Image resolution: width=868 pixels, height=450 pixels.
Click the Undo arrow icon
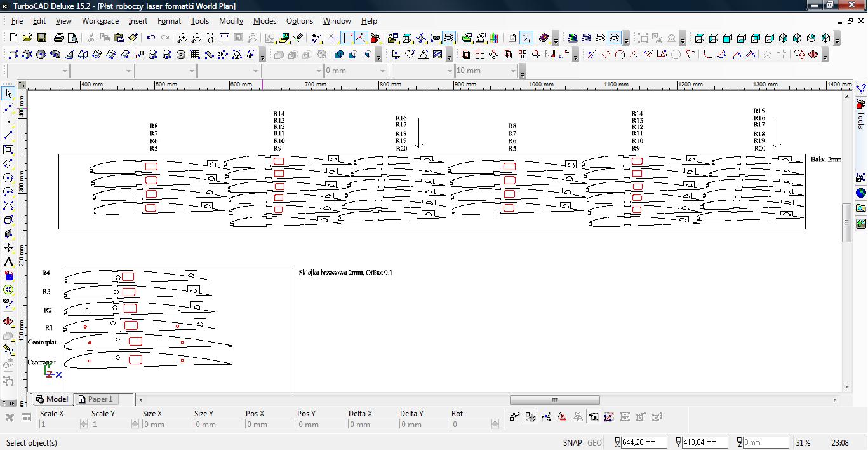click(150, 38)
